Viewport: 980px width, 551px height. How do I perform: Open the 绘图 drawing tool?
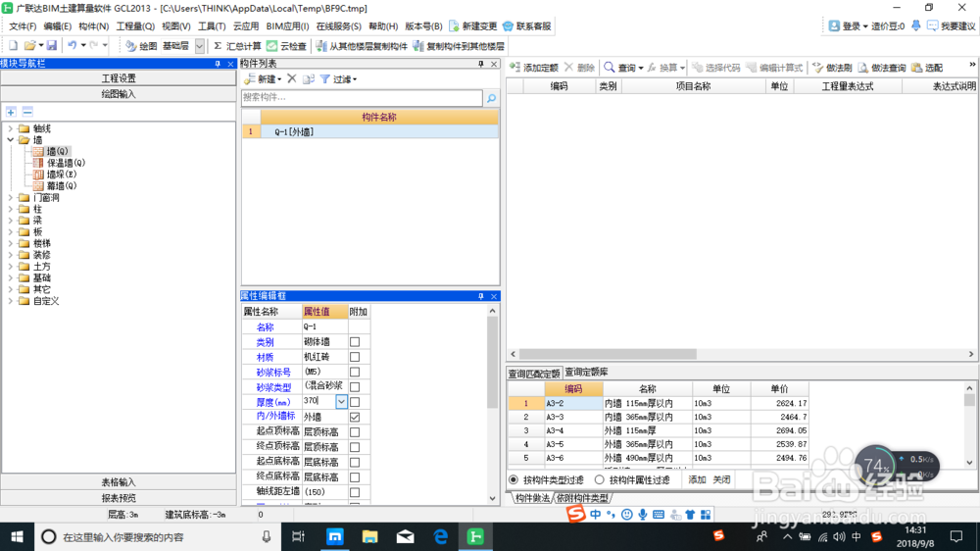[x=141, y=46]
